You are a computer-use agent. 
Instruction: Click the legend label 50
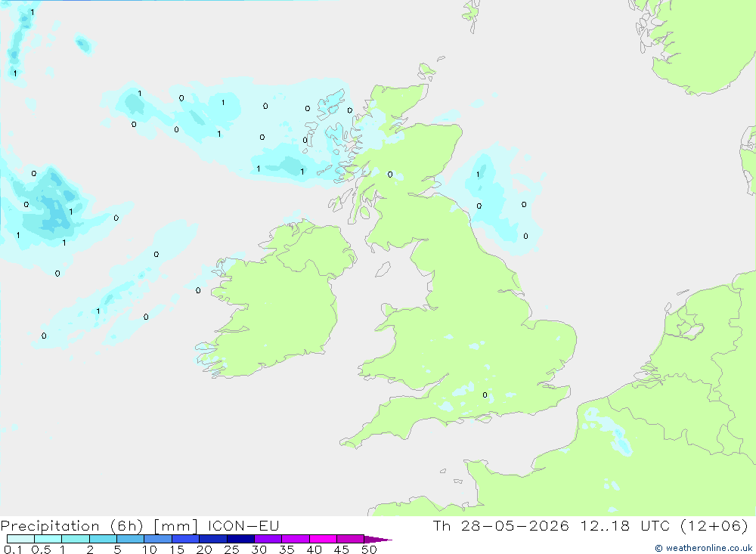369,549
